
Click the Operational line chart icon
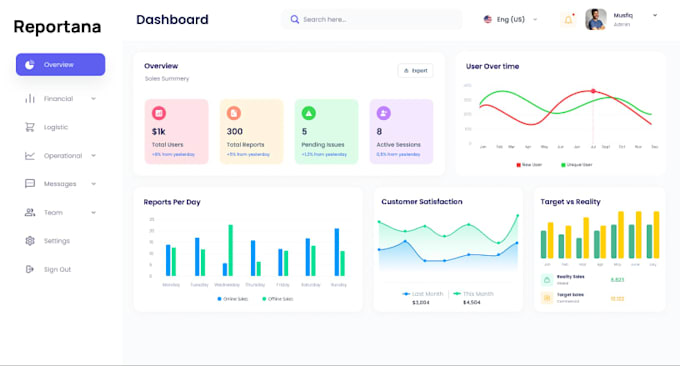[29, 156]
